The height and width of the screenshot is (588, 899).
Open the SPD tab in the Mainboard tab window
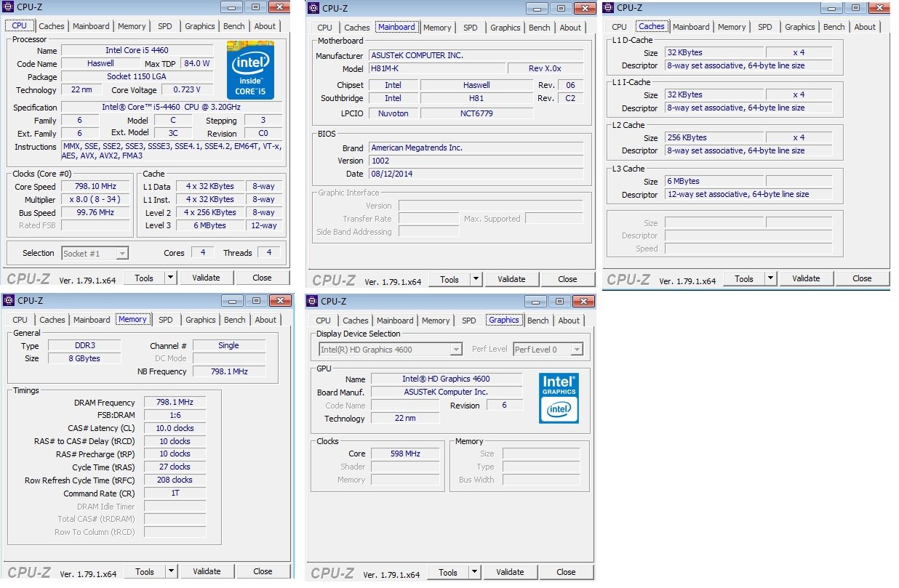click(471, 28)
